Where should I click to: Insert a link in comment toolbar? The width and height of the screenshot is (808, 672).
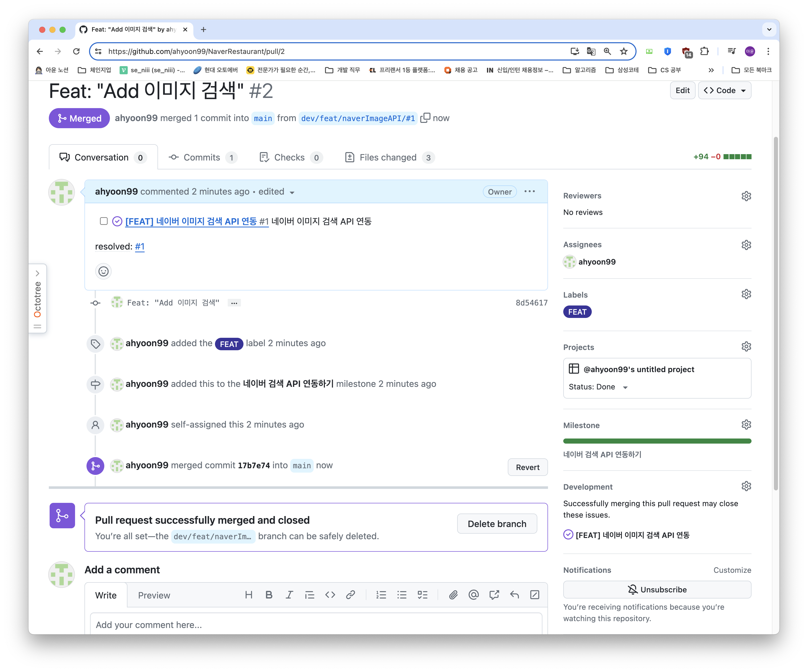[350, 595]
